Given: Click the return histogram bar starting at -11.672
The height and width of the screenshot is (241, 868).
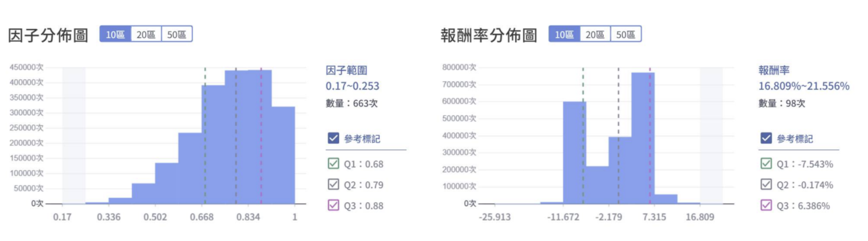Looking at the screenshot, I should (574, 153).
